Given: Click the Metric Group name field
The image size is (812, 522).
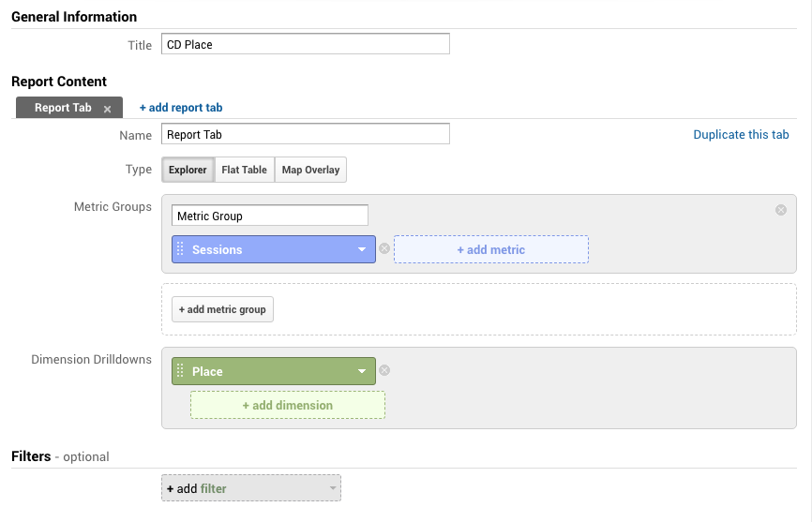Looking at the screenshot, I should click(270, 216).
